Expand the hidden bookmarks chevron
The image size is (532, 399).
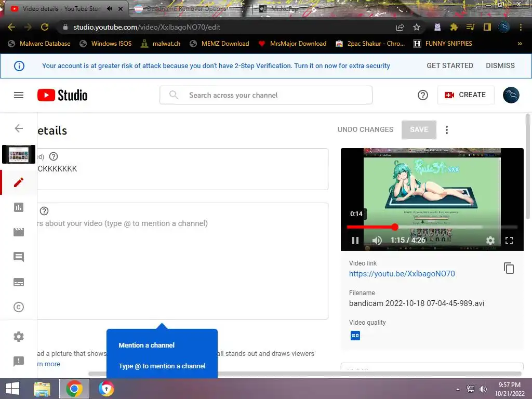pyautogui.click(x=520, y=44)
